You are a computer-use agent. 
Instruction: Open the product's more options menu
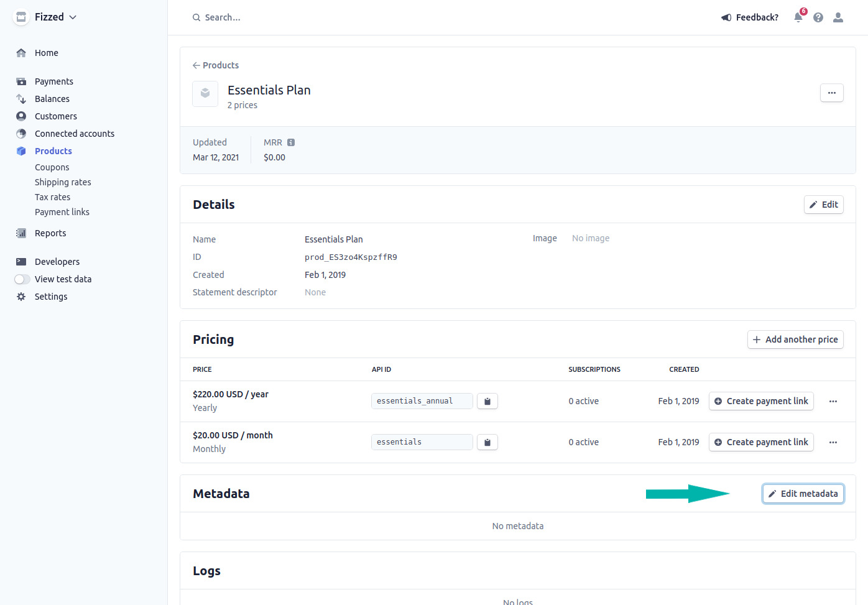pos(831,93)
